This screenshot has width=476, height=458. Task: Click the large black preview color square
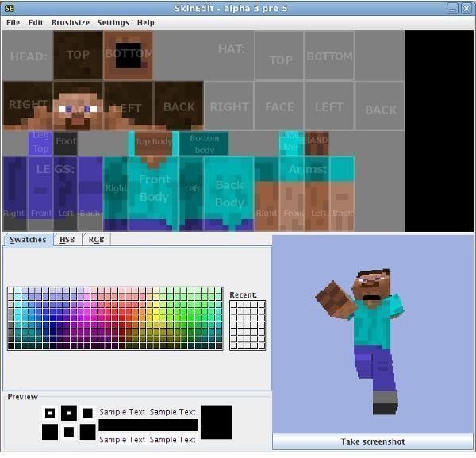tap(216, 421)
